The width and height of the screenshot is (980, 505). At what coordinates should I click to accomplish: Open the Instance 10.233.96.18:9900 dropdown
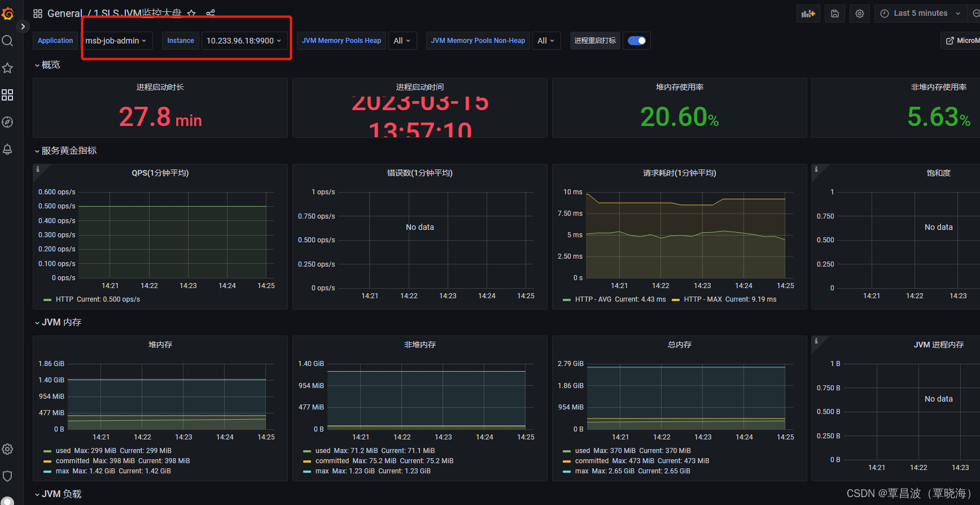(244, 41)
